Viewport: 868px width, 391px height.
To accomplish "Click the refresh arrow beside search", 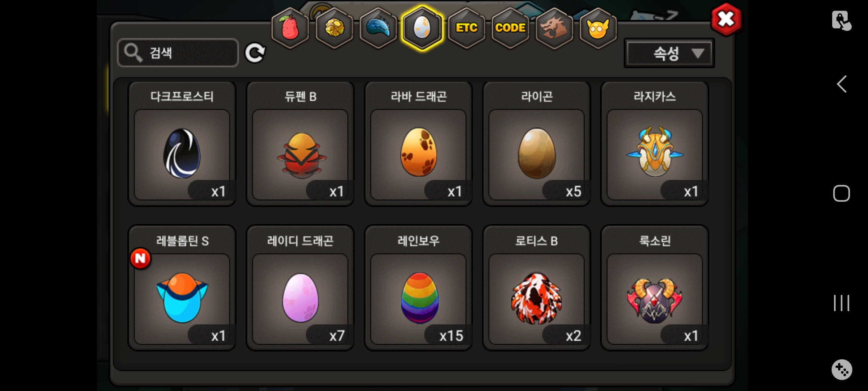I will point(255,53).
